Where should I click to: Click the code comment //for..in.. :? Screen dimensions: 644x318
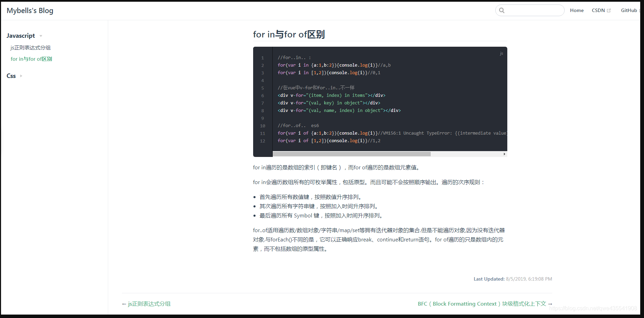click(x=294, y=58)
